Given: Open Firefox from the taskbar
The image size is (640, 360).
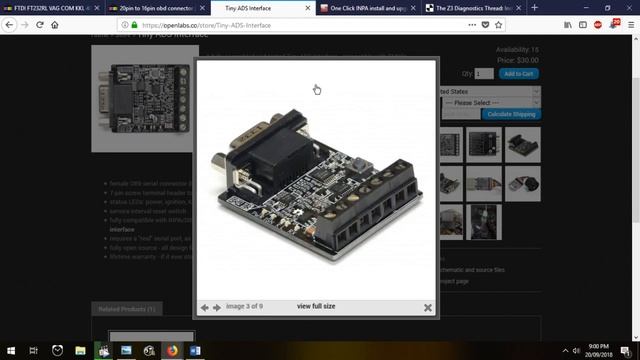Looking at the screenshot, I should [x=172, y=351].
